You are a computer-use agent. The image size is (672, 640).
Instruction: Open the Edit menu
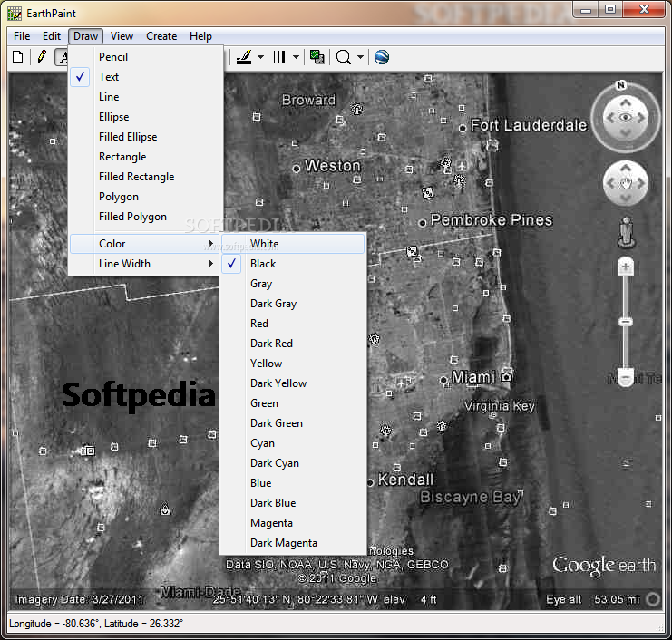[x=52, y=36]
